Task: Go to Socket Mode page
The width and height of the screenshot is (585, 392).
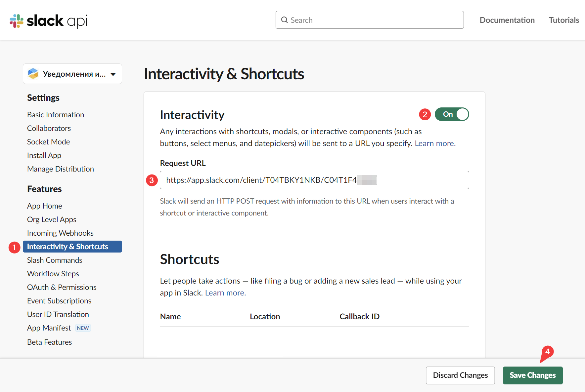Action: point(48,142)
